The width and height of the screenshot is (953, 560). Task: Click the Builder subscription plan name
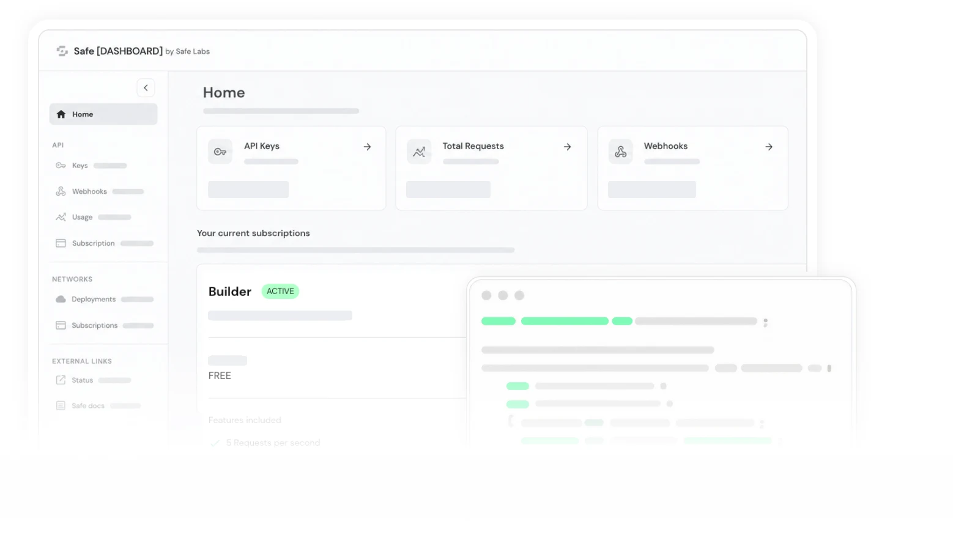tap(230, 292)
